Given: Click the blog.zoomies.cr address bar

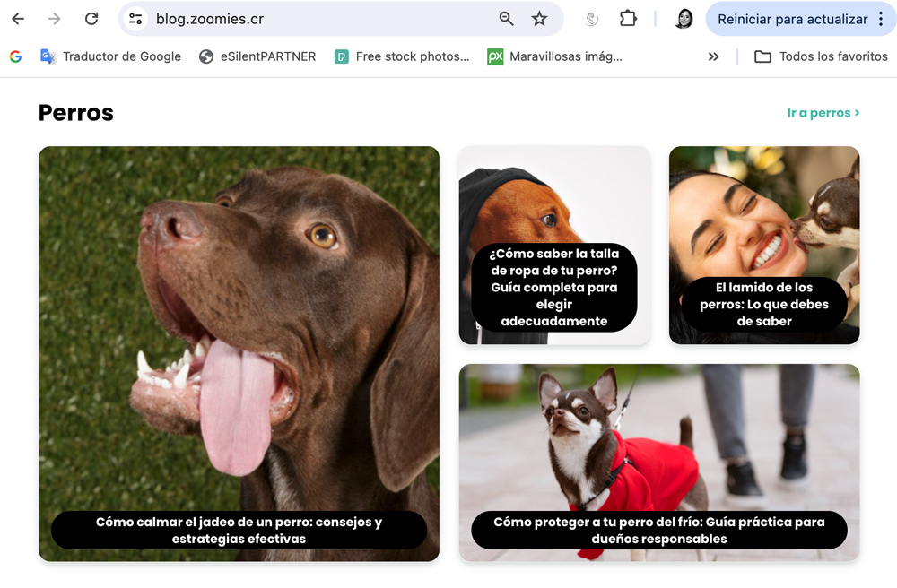Looking at the screenshot, I should coord(314,19).
